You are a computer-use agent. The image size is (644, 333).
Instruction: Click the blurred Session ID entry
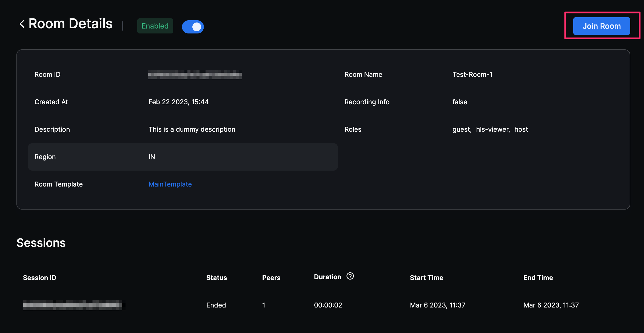(x=73, y=305)
